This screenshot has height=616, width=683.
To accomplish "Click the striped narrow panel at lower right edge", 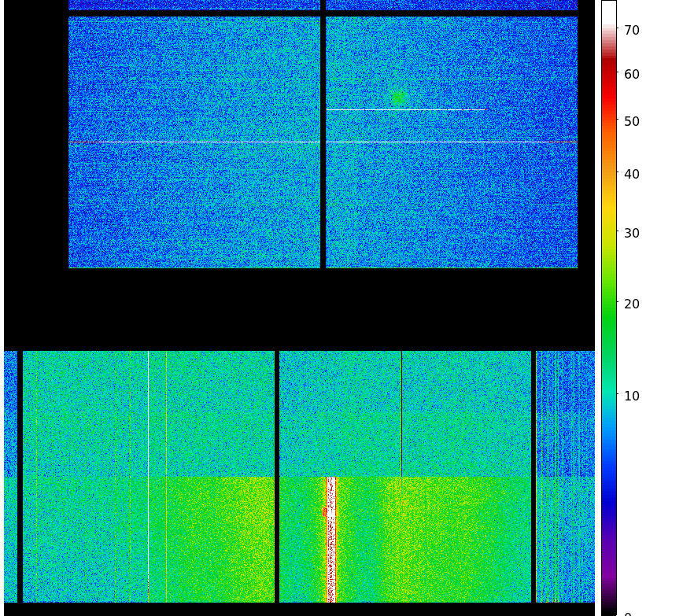I will click(565, 476).
